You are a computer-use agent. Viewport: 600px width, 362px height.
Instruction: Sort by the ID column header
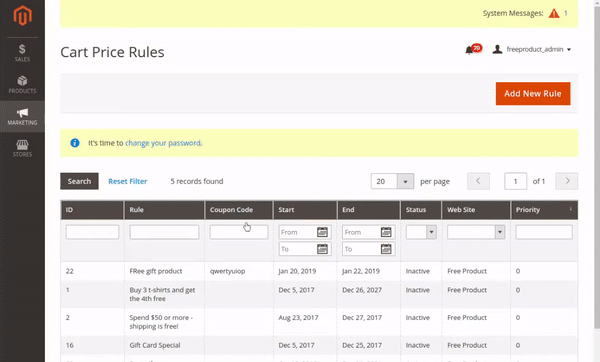(x=92, y=210)
